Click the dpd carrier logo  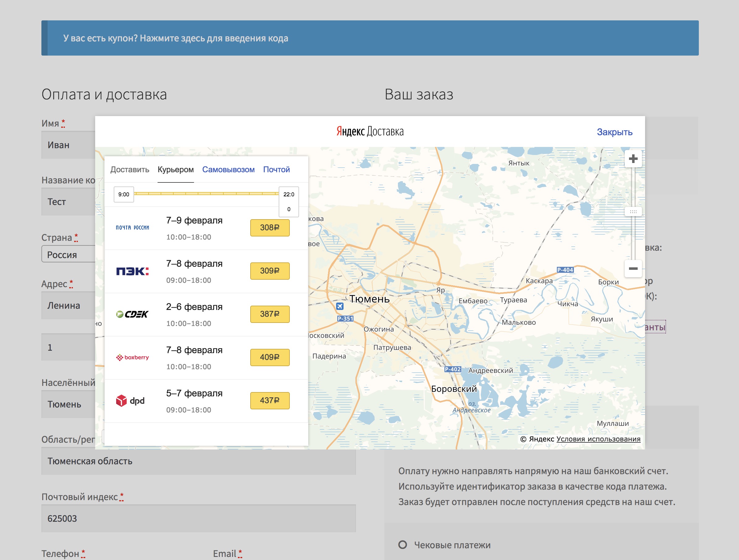point(130,400)
